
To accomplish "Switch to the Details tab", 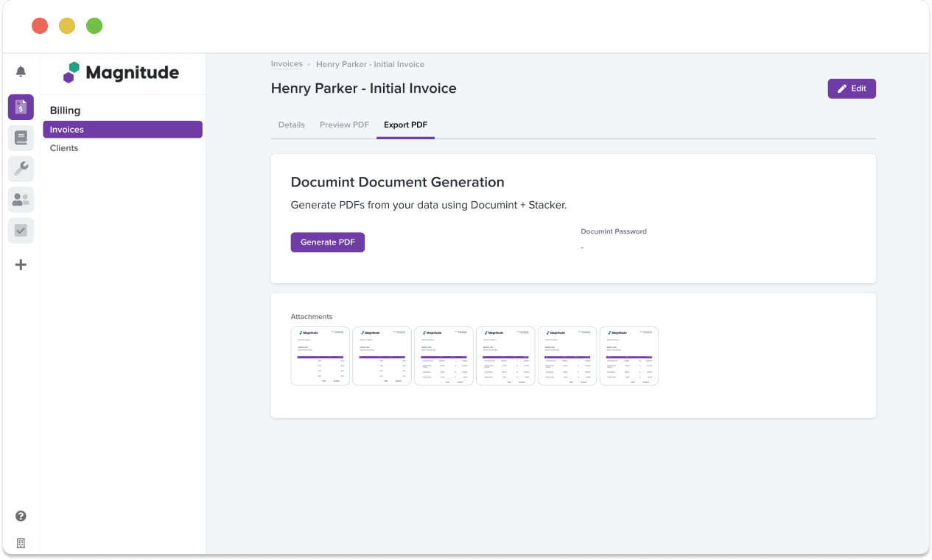I will [x=291, y=125].
